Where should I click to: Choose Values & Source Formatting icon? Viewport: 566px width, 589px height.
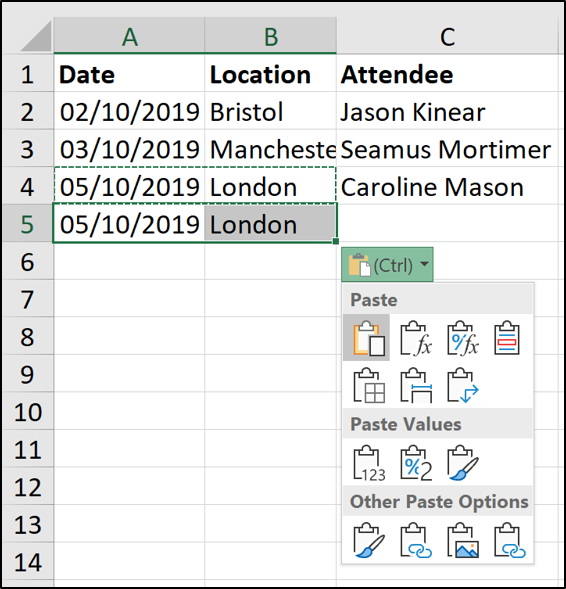(x=462, y=463)
